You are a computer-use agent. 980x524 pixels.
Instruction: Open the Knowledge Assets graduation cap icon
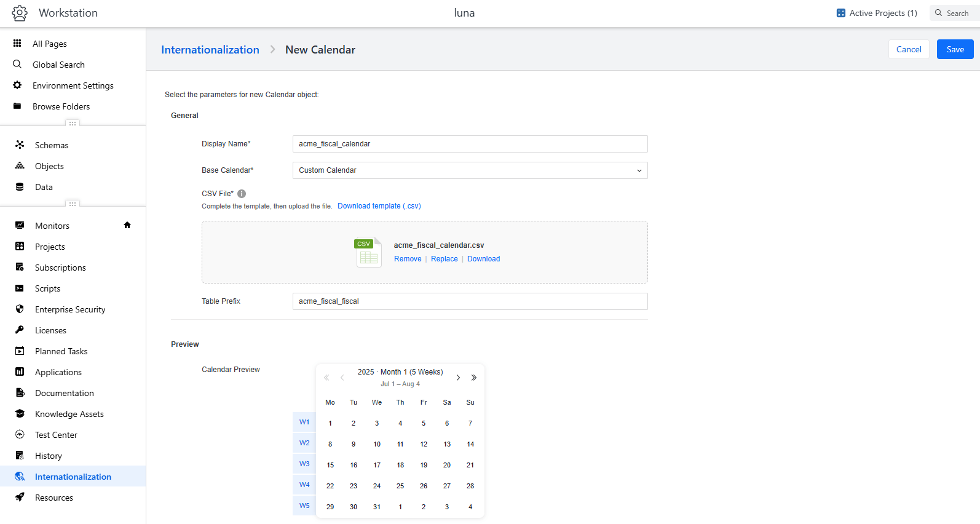pos(20,413)
